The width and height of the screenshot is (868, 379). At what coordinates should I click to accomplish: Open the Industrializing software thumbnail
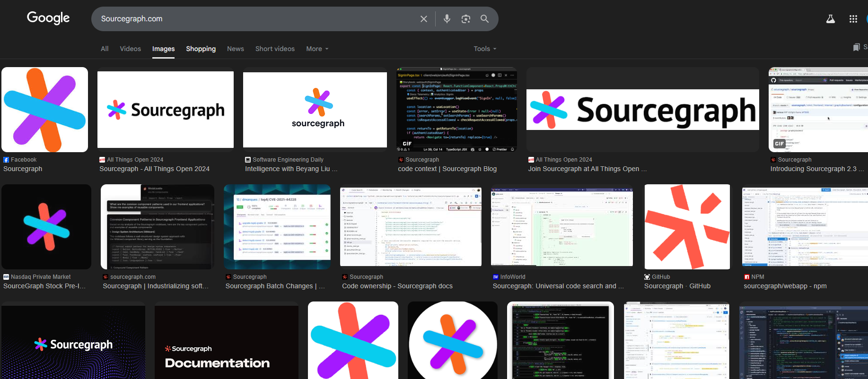158,227
